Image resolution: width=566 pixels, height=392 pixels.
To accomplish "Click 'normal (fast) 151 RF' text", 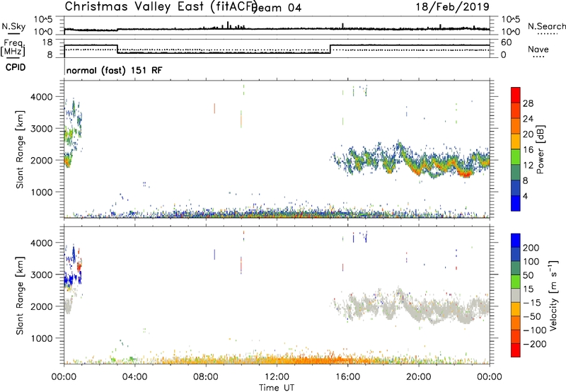I will [x=115, y=70].
